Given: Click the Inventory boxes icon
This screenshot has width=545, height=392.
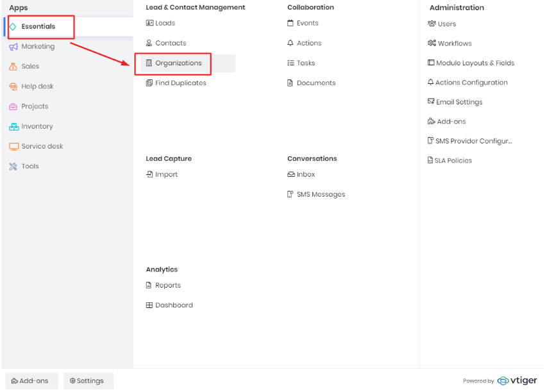Looking at the screenshot, I should [x=13, y=127].
